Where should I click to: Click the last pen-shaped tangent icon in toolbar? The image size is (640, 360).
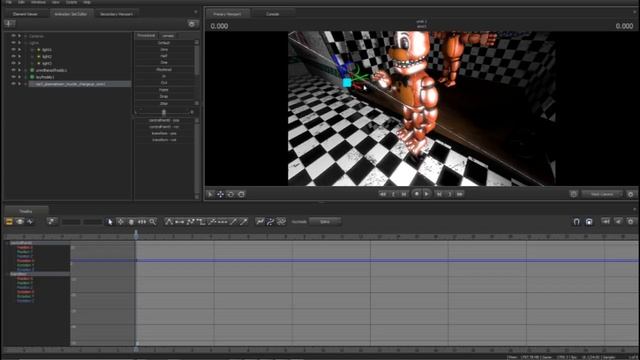pos(243,222)
